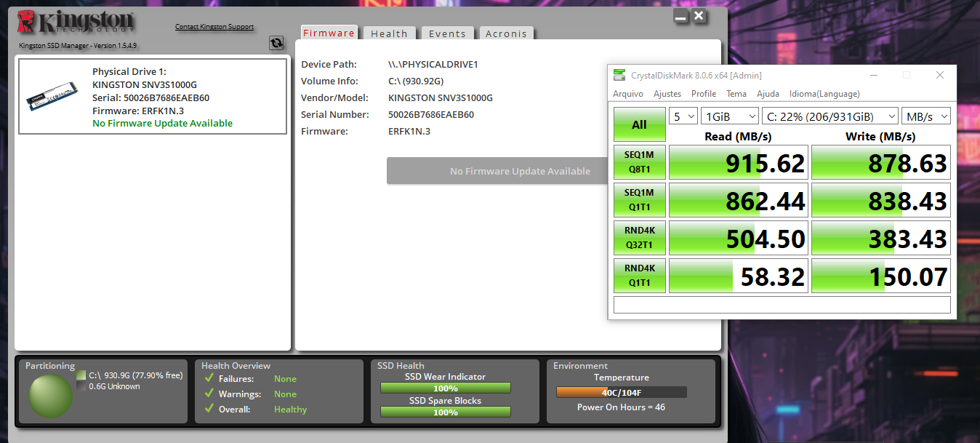Screen dimensions: 980x443
Task: Click the Serial Number value in the Firmware tab
Action: 431,114
